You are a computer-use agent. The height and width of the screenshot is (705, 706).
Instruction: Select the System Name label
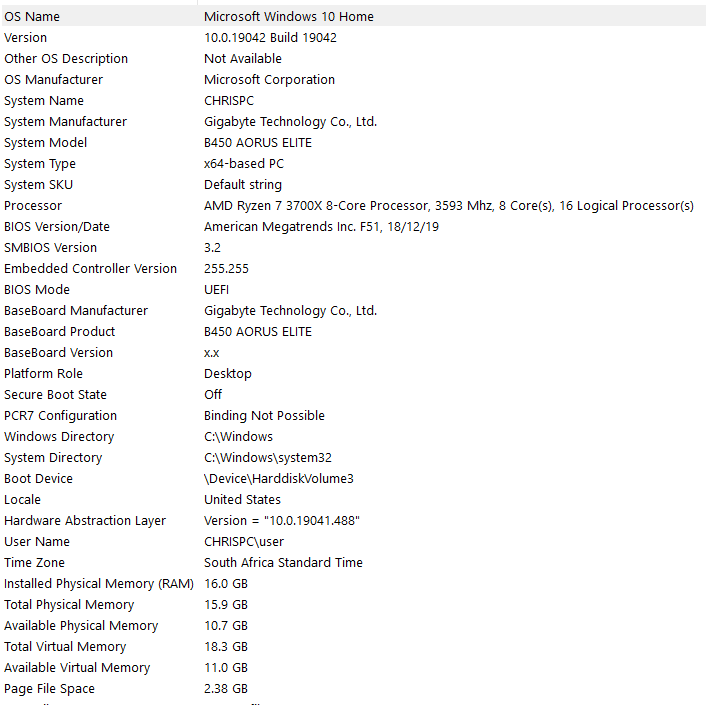tap(44, 101)
